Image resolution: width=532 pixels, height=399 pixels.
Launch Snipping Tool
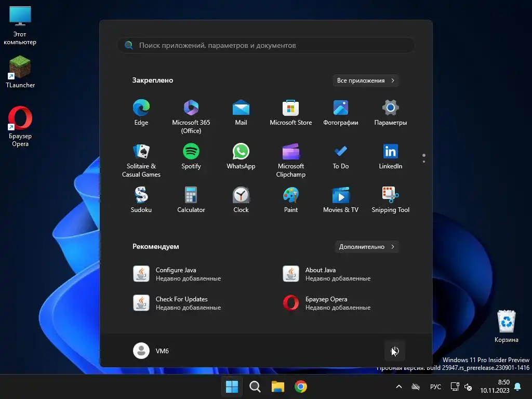point(391,200)
